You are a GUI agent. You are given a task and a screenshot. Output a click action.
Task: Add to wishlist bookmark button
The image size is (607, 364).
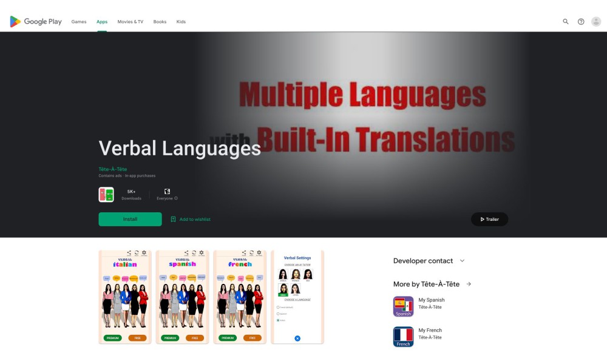point(191,219)
